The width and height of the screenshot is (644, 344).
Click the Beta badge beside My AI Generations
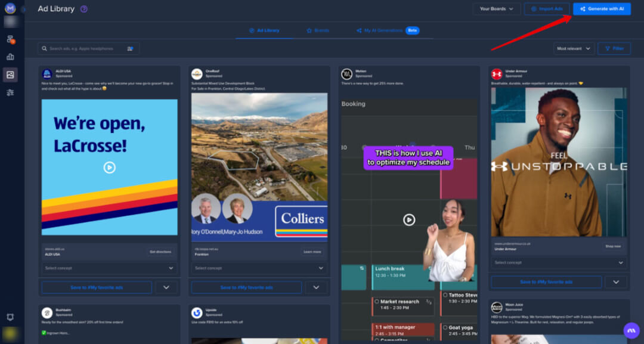[x=413, y=30]
